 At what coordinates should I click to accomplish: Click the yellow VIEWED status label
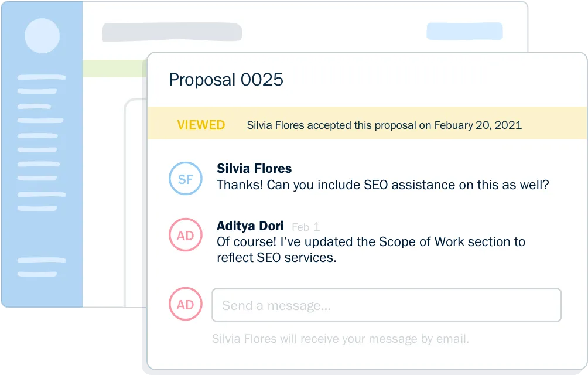[201, 125]
